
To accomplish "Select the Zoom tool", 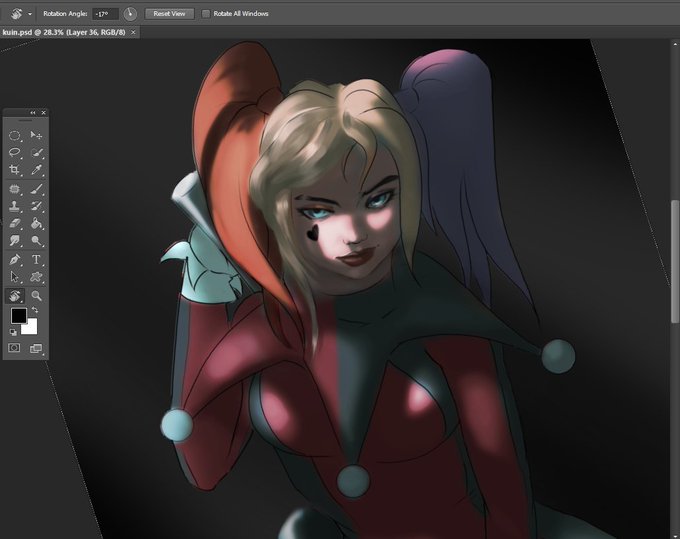I will 36,296.
